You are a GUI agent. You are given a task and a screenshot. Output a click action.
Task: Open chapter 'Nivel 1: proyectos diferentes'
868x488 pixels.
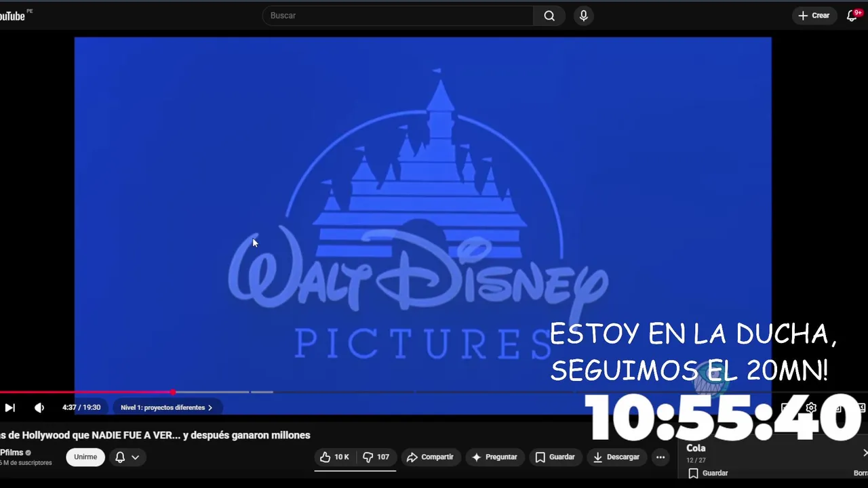tap(166, 407)
